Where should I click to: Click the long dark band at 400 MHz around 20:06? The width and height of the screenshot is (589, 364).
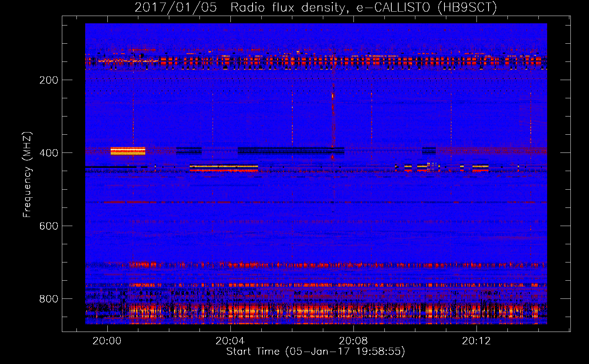[x=291, y=150]
